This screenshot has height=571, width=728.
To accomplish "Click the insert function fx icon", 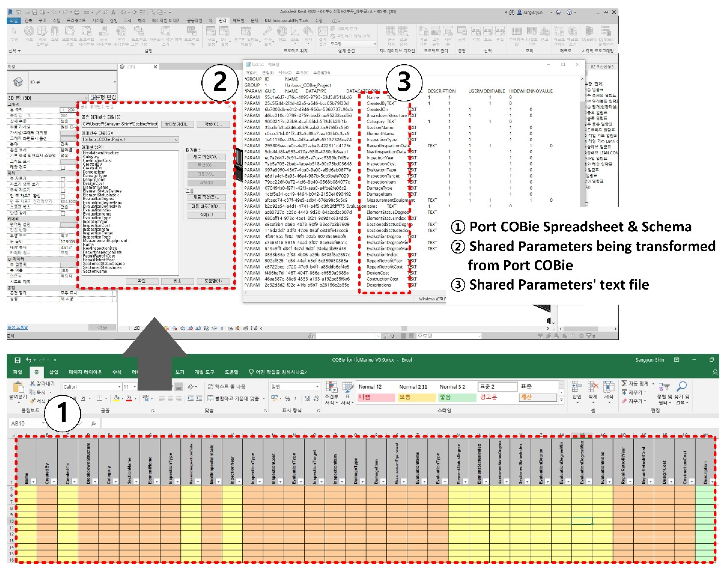I will pyautogui.click(x=93, y=423).
